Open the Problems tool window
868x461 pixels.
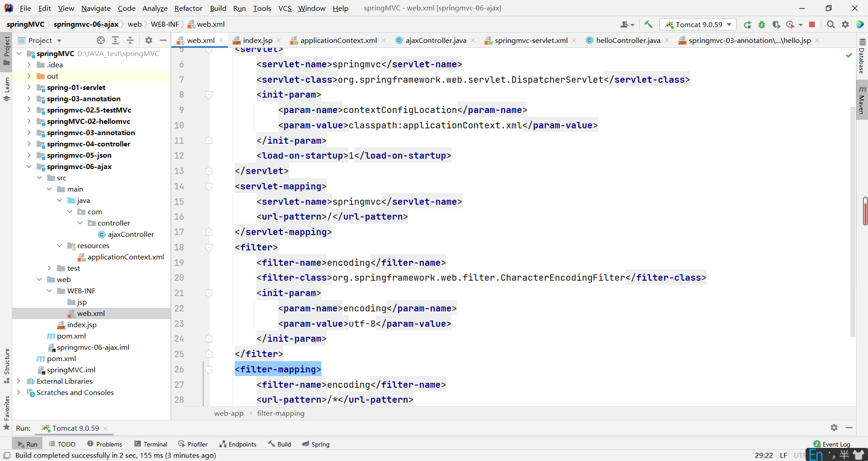pyautogui.click(x=104, y=444)
